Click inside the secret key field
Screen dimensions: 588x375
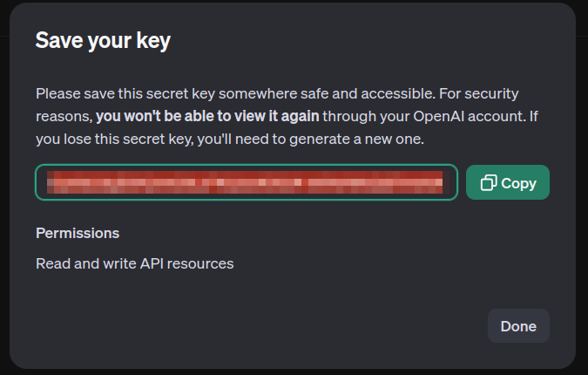(246, 182)
